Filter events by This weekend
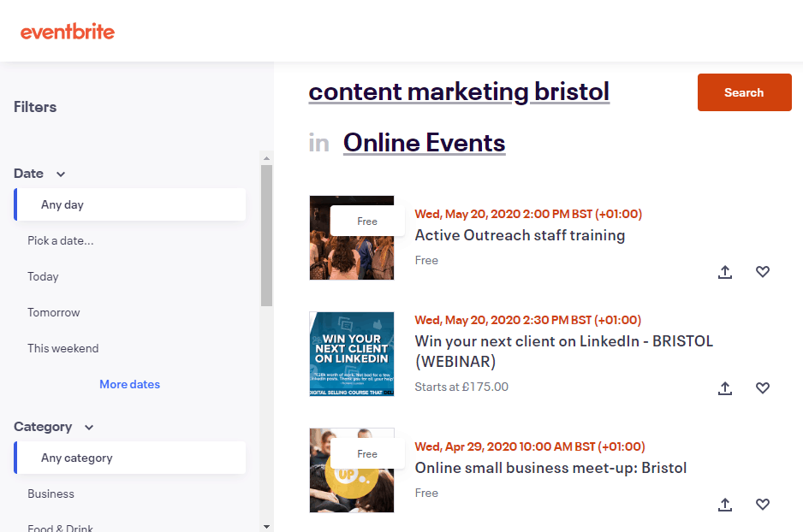The height and width of the screenshot is (532, 803). [x=63, y=348]
